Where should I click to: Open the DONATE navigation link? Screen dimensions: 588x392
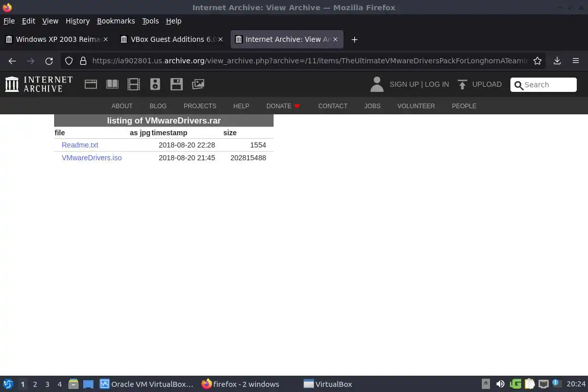click(283, 106)
